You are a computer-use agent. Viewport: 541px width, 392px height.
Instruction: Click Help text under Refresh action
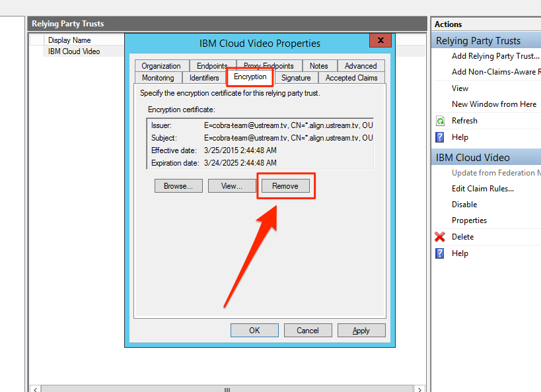pyautogui.click(x=460, y=137)
